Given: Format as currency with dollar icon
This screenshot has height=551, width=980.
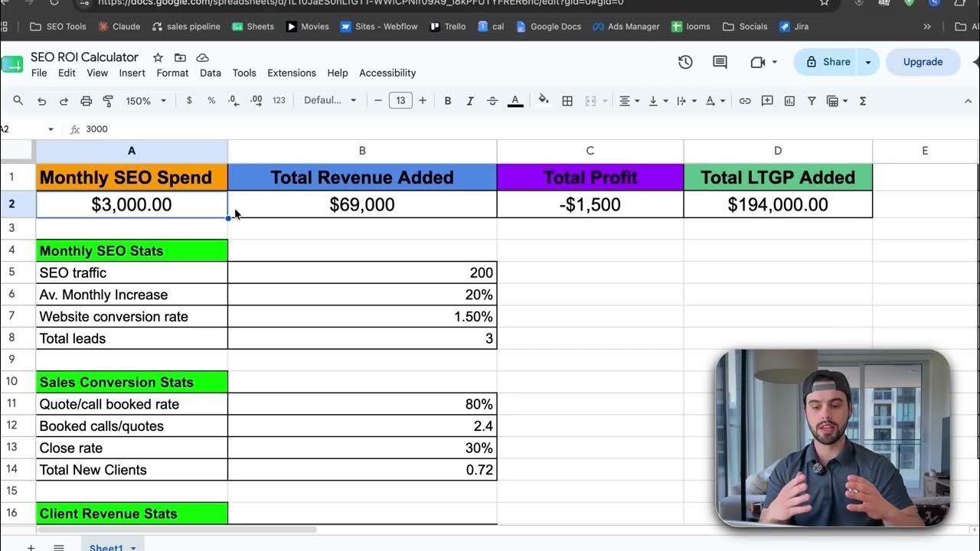Looking at the screenshot, I should 189,101.
